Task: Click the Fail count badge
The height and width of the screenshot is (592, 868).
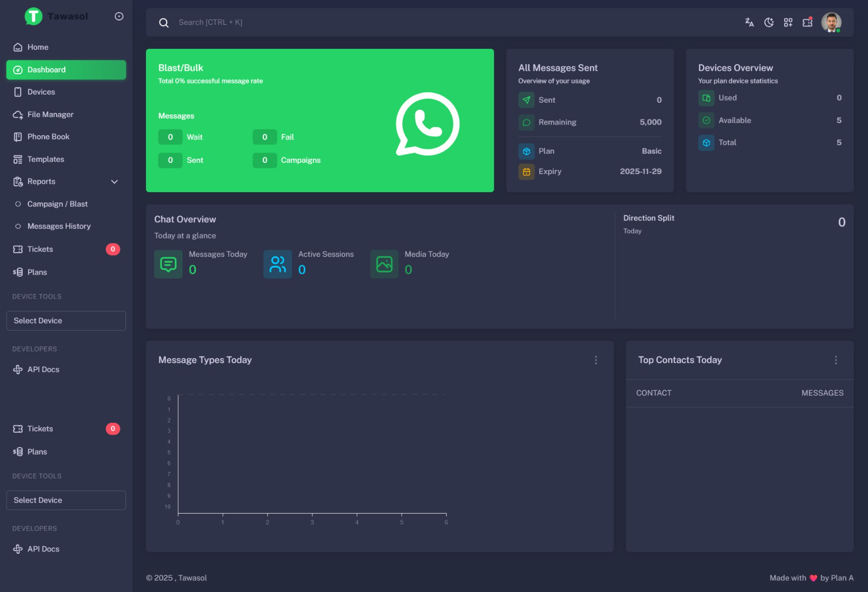Action: [x=265, y=137]
